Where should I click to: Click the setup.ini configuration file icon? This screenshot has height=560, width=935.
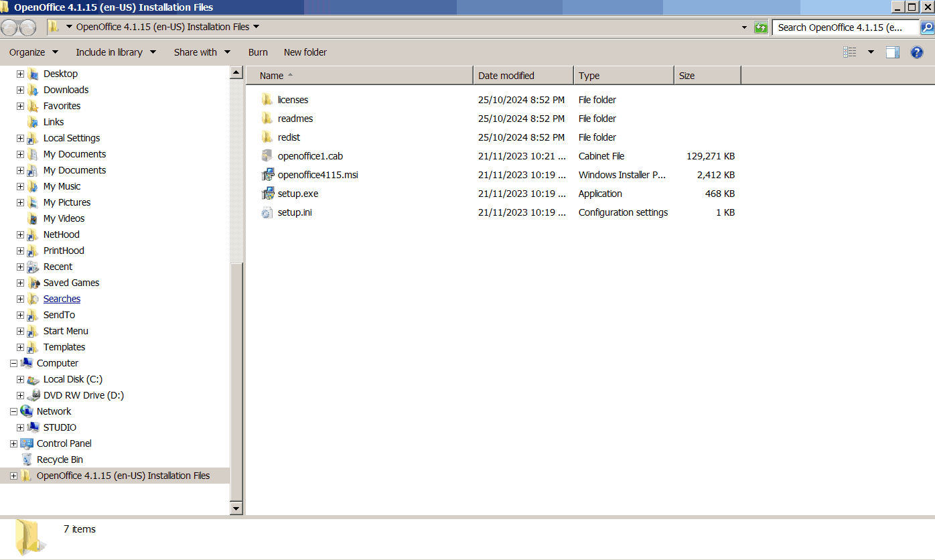pyautogui.click(x=267, y=212)
